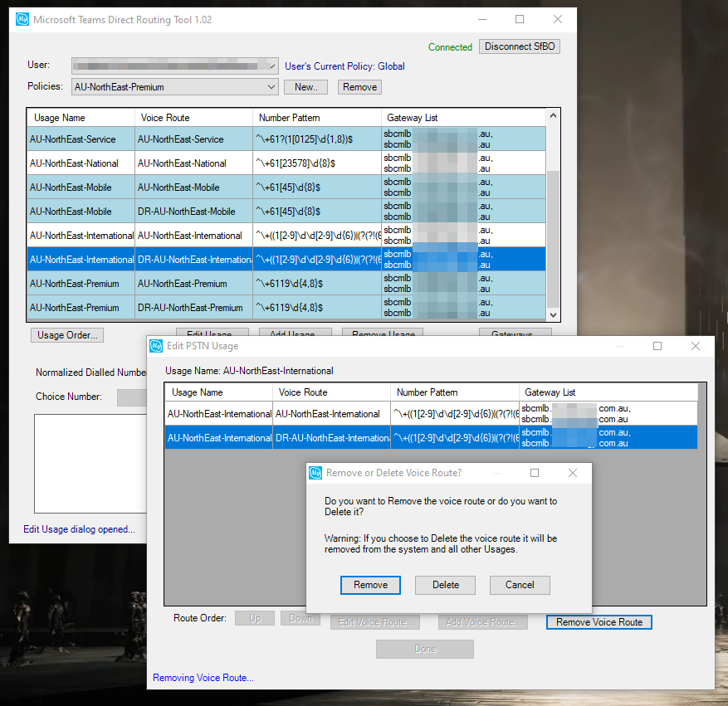Screen dimensions: 728x706
Task: Close the main Direct Routing Tool window
Action: click(558, 19)
